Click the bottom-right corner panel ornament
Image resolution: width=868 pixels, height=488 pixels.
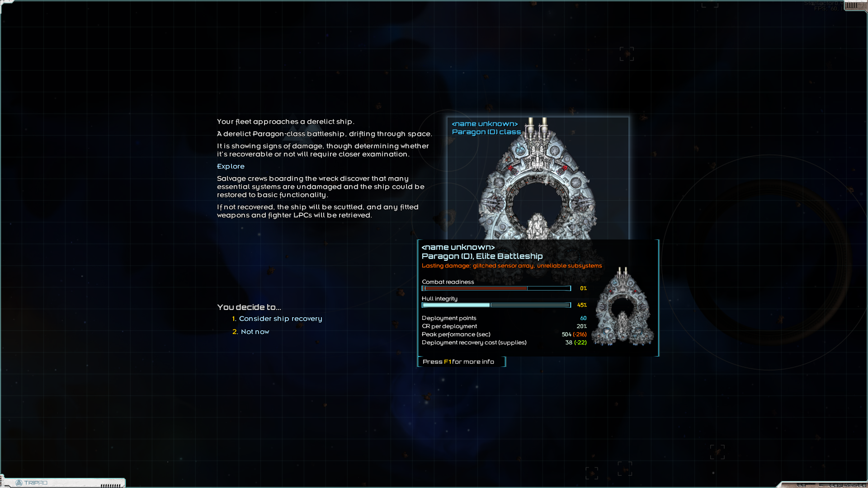[x=823, y=484]
